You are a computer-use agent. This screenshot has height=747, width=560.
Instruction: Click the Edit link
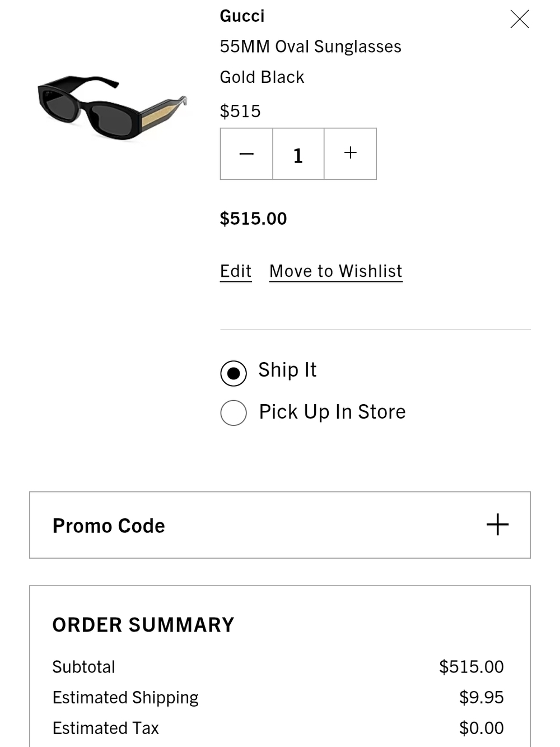(x=235, y=271)
